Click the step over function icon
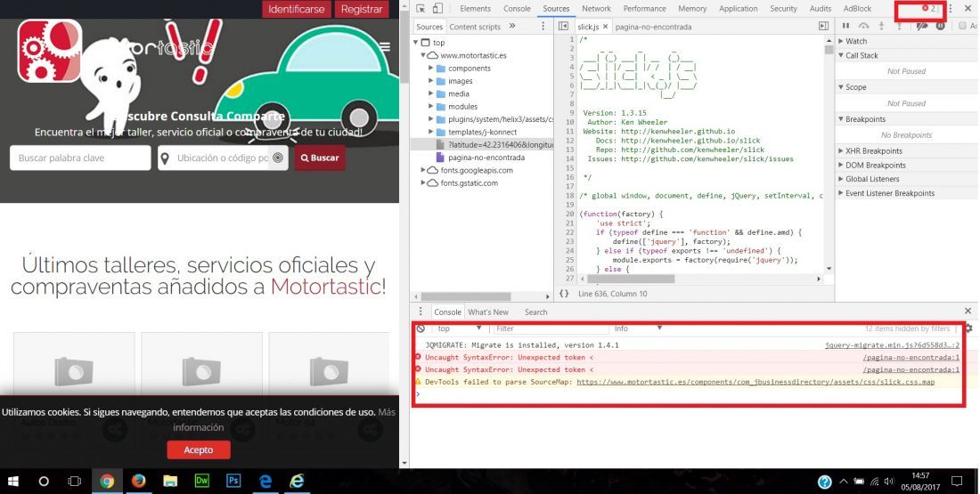 pos(864,26)
